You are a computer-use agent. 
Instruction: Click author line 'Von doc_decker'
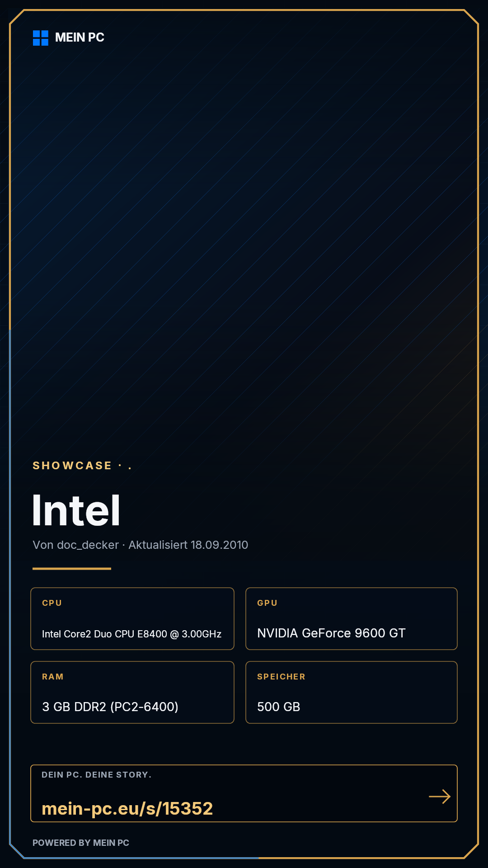pos(75,545)
